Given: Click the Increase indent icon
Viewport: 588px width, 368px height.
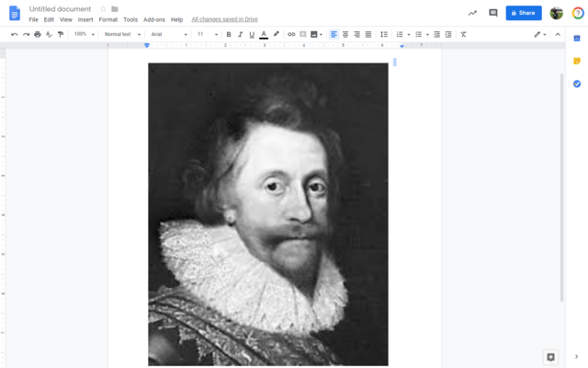Looking at the screenshot, I should 448,34.
